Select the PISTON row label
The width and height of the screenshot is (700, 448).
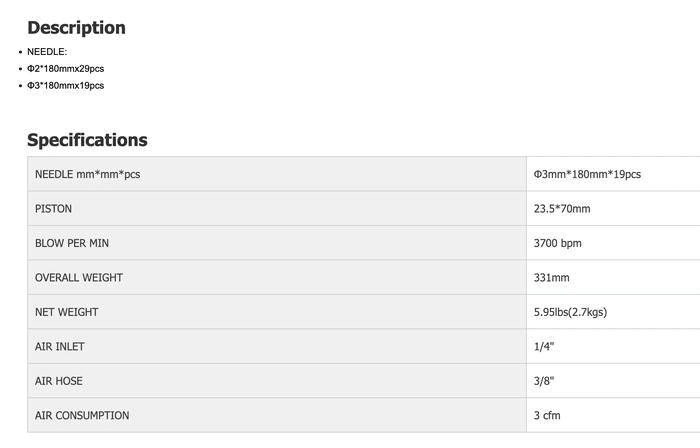[x=54, y=209]
